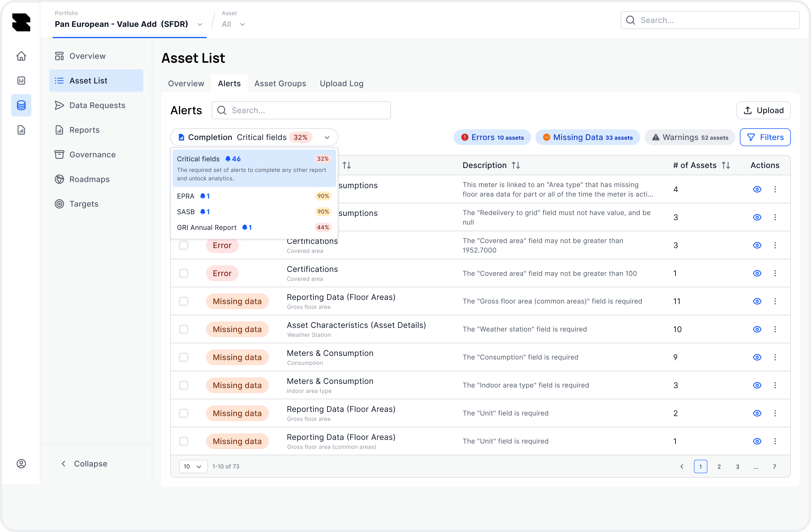Open the three-dot menu for the Consumption field row
The height and width of the screenshot is (532, 811).
[x=775, y=357]
